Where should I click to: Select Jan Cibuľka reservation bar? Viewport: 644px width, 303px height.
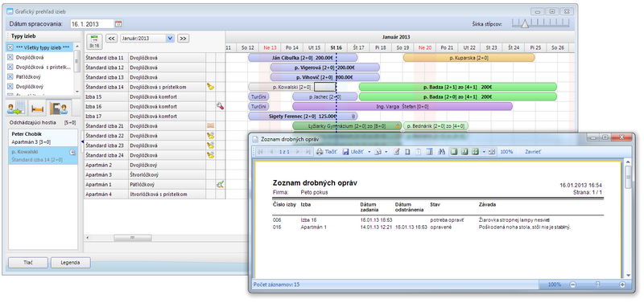coord(303,58)
